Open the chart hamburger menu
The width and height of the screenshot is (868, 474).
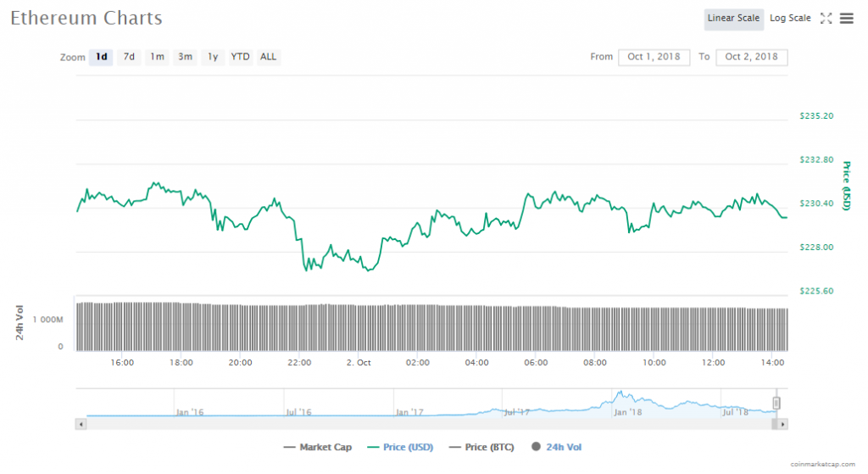(x=846, y=19)
